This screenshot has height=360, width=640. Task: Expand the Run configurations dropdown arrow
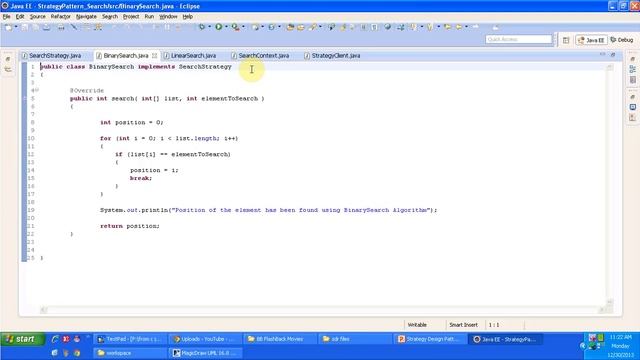(226, 27)
